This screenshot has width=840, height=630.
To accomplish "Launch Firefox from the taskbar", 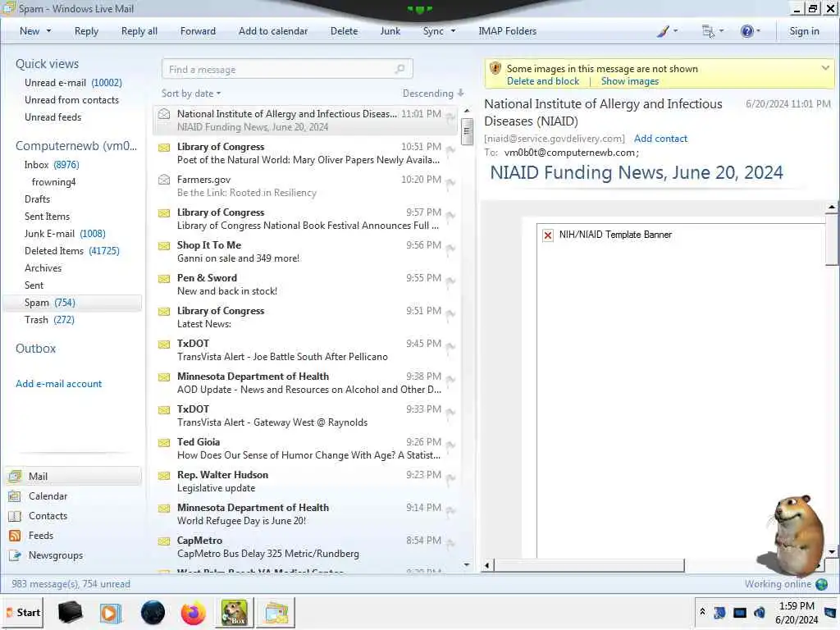I will tap(193, 613).
